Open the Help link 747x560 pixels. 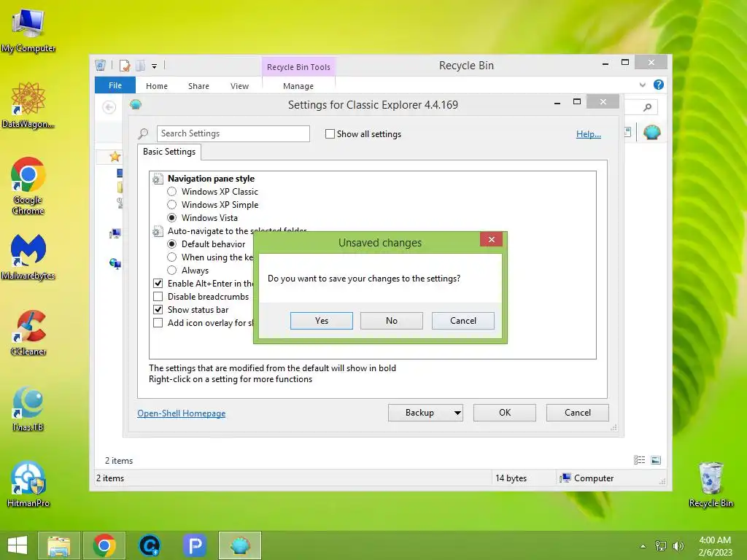589,134
